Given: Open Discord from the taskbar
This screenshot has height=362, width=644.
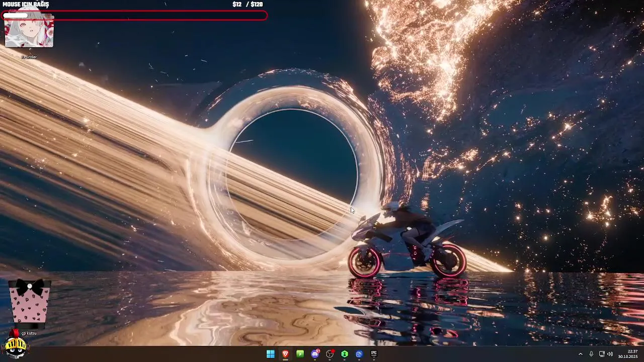Looking at the screenshot, I should point(315,354).
